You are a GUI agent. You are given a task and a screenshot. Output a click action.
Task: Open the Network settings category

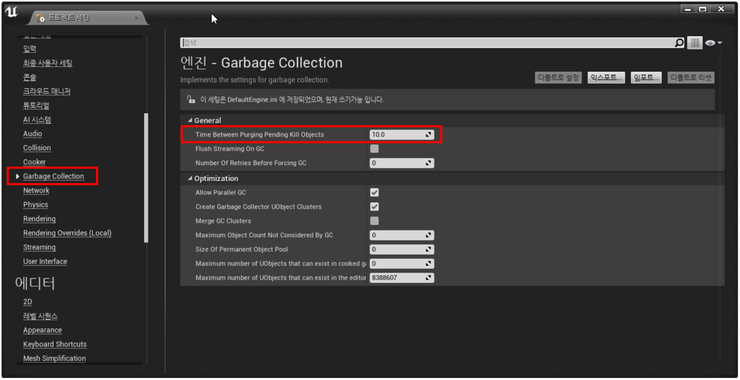(x=36, y=190)
